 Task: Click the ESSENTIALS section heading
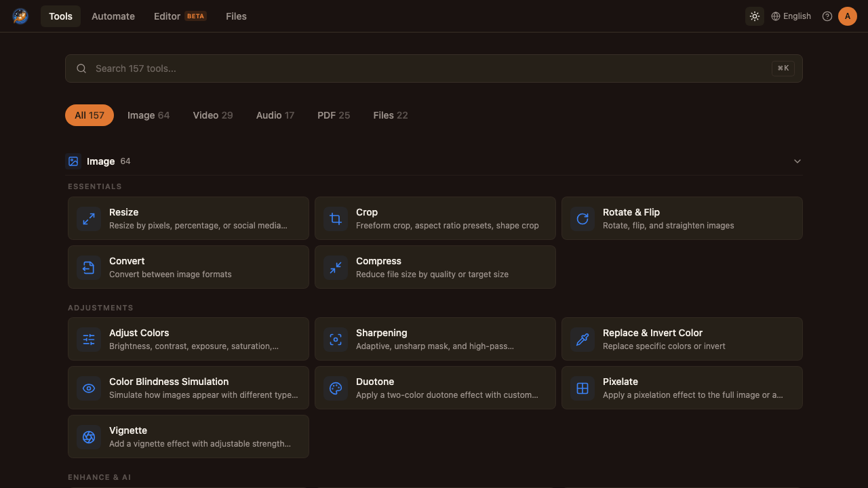click(95, 186)
